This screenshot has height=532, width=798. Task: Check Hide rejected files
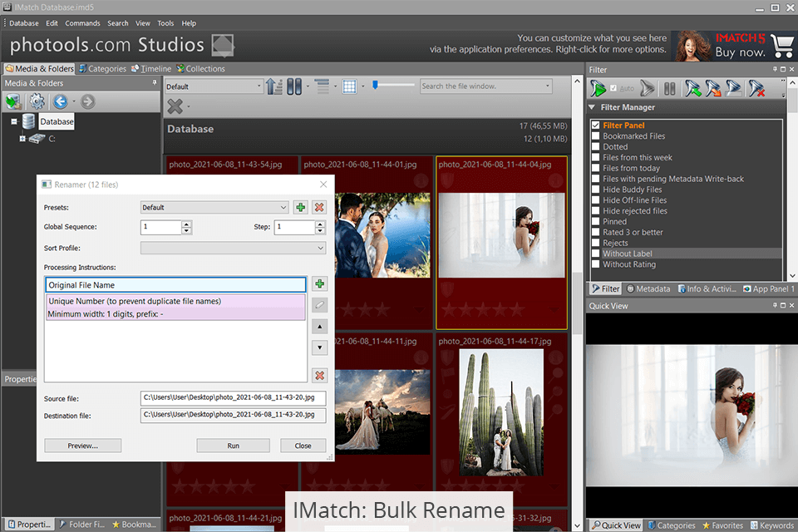pyautogui.click(x=595, y=211)
